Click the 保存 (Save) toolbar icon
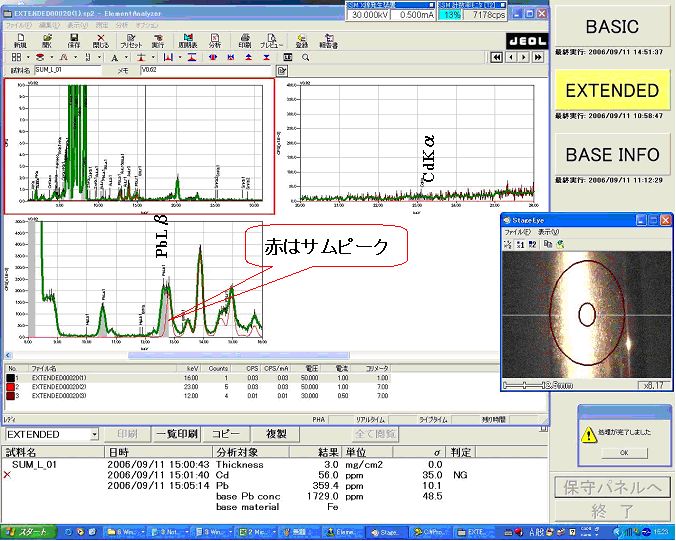The width and height of the screenshot is (676, 541). coord(74,42)
